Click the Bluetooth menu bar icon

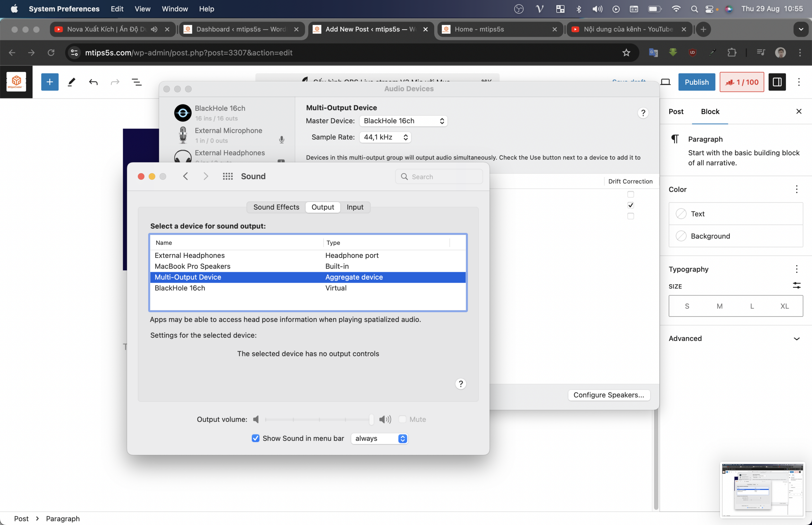click(579, 9)
